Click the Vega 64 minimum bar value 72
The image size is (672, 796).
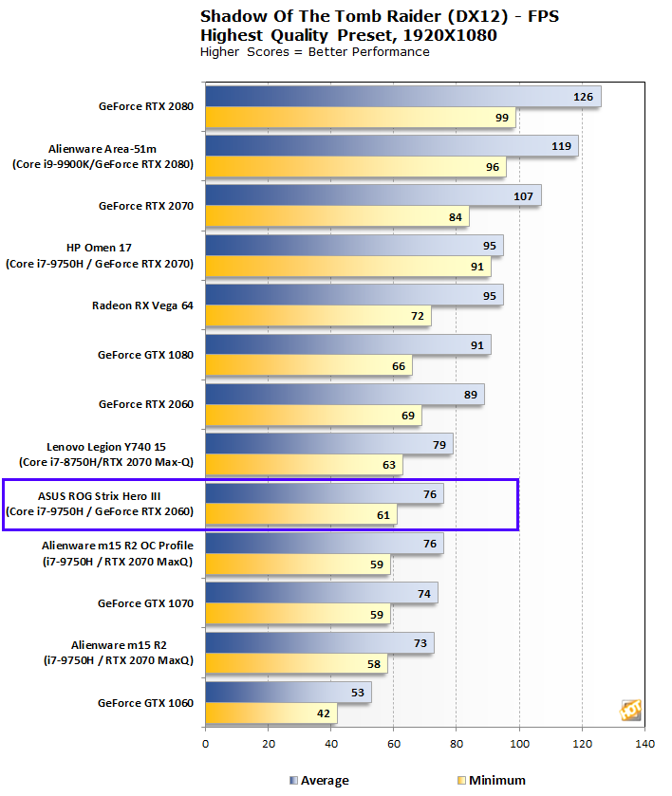[x=417, y=316]
